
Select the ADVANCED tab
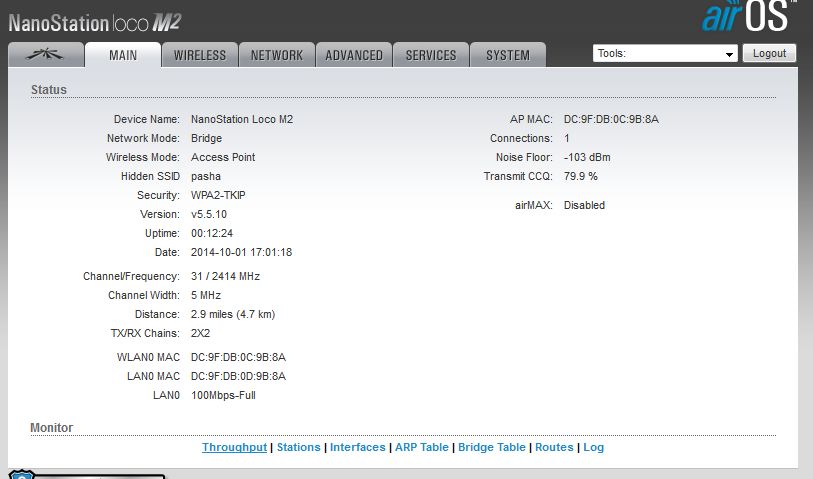(x=354, y=55)
